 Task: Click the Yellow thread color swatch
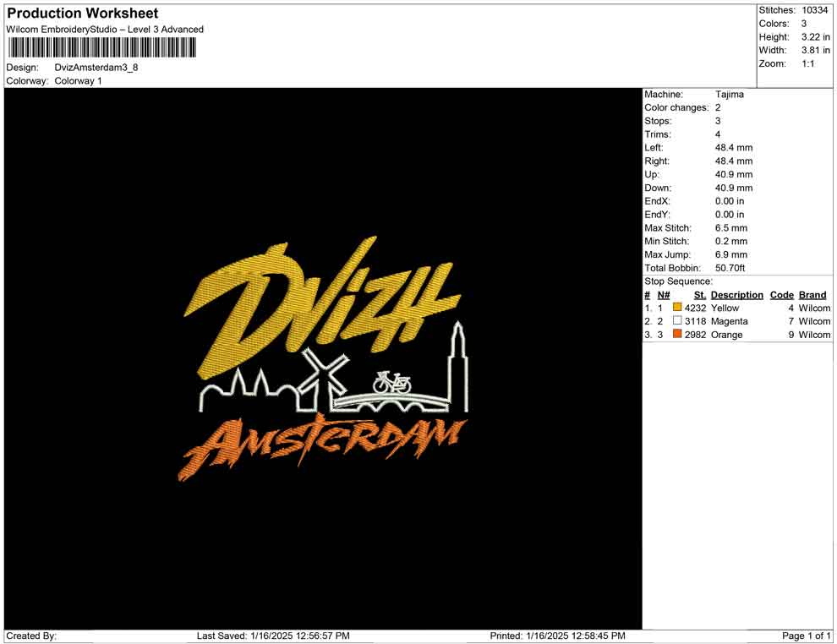(x=677, y=308)
